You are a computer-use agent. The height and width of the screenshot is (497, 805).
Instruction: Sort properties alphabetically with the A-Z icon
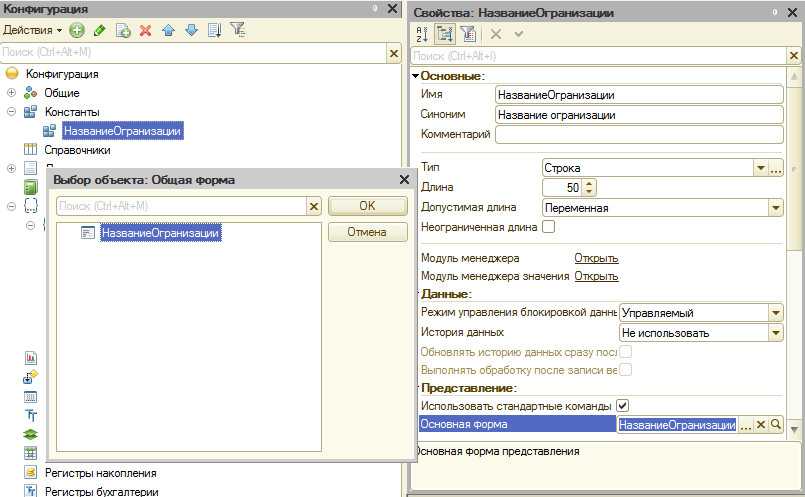tap(421, 34)
